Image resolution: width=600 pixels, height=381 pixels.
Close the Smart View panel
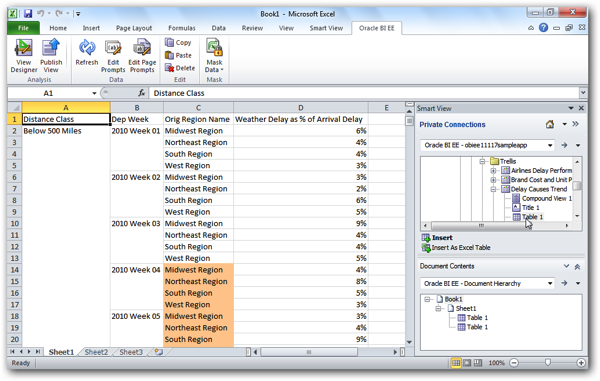tap(581, 108)
